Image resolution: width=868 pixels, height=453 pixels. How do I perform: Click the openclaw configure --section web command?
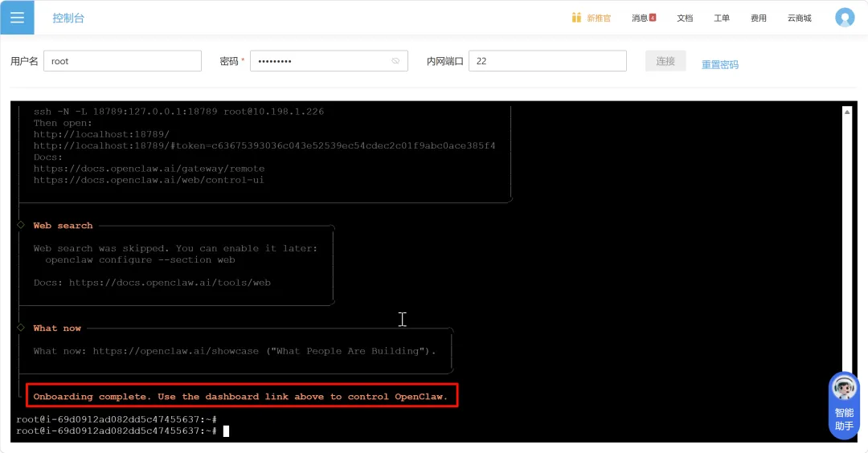[140, 260]
